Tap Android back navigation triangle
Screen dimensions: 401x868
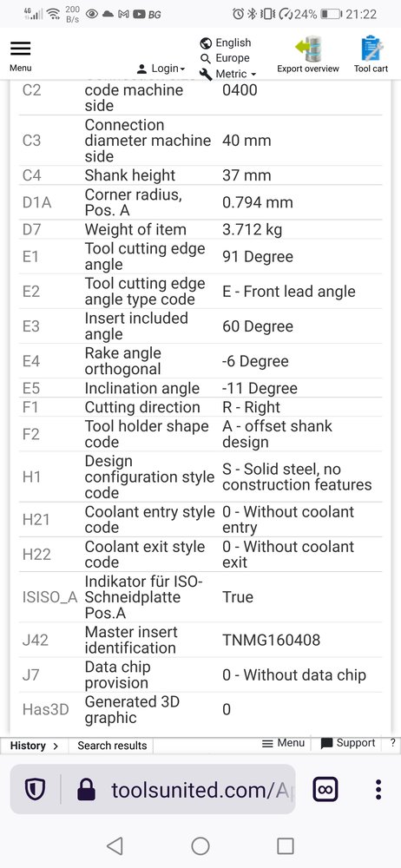pyautogui.click(x=115, y=845)
